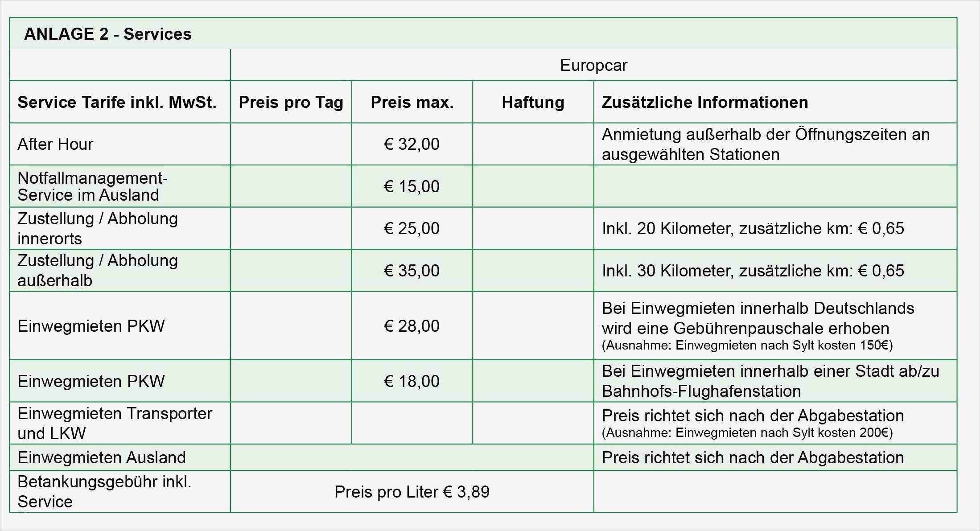Screen dimensions: 980x531
Task: Click the "Service Tarife inkl. MwSt." column header
Action: click(117, 102)
